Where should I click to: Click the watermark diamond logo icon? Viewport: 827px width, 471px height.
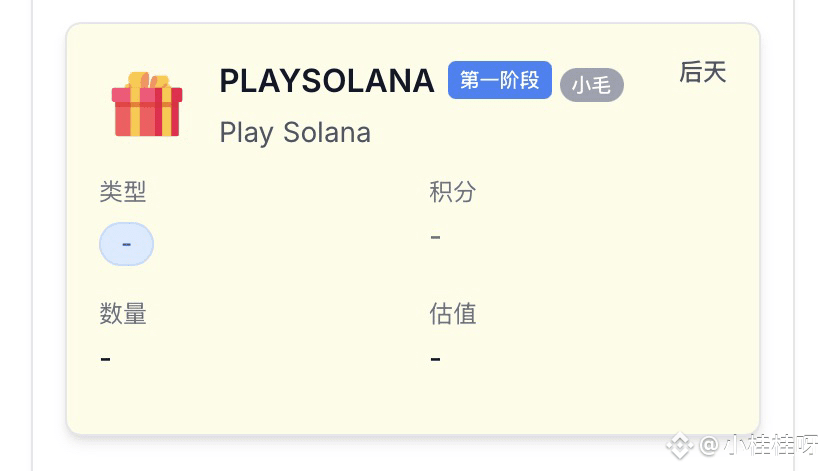coord(680,444)
